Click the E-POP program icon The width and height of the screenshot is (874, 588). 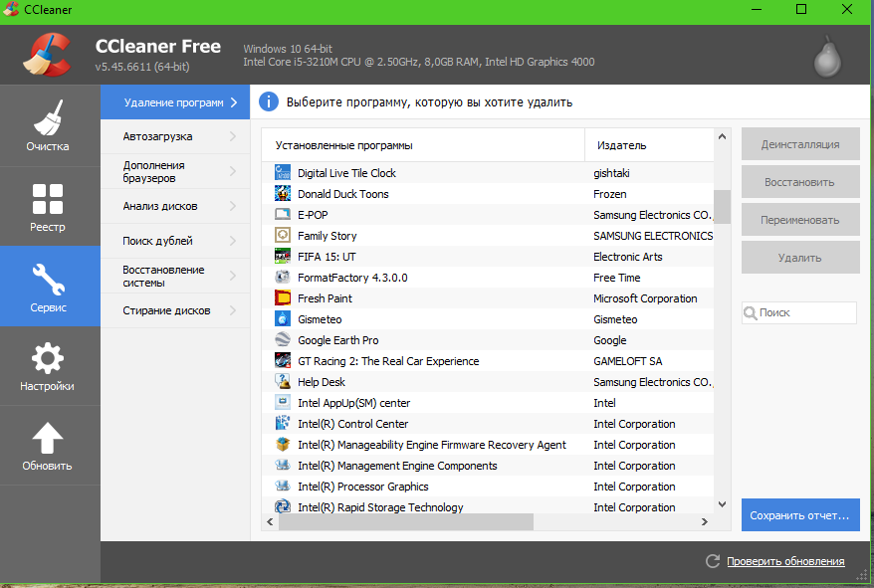point(283,214)
